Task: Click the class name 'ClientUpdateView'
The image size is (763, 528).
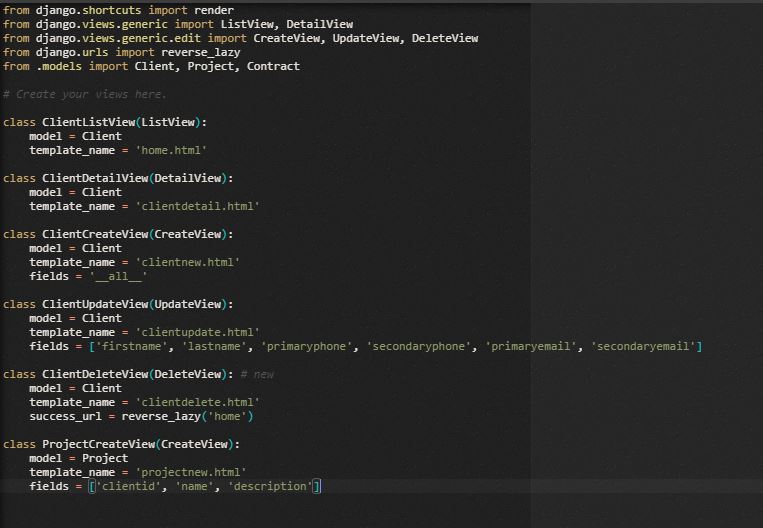Action: point(95,304)
